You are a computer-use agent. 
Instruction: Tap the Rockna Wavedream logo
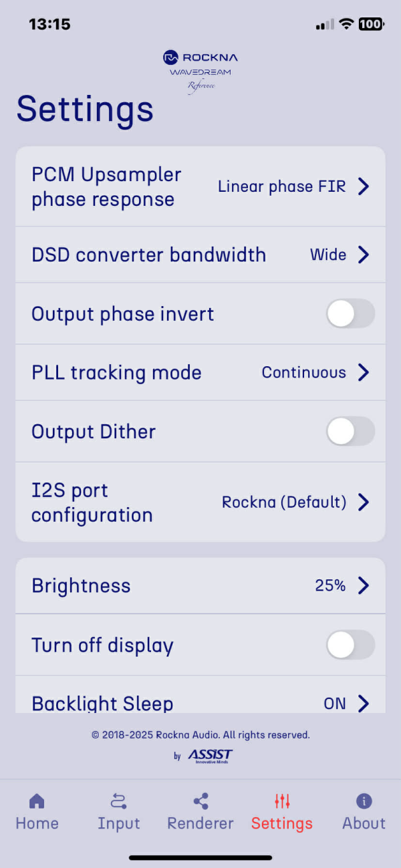200,70
